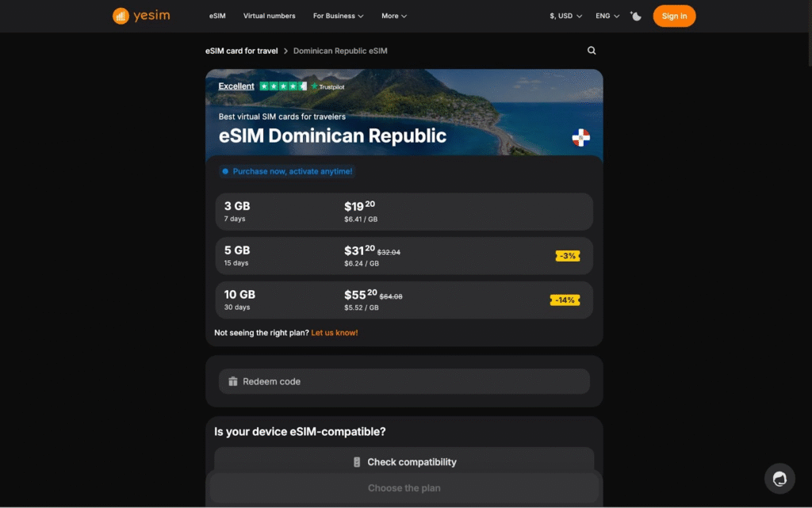The height and width of the screenshot is (508, 812).
Task: Click the Dominican Republic flag icon
Action: click(x=580, y=137)
